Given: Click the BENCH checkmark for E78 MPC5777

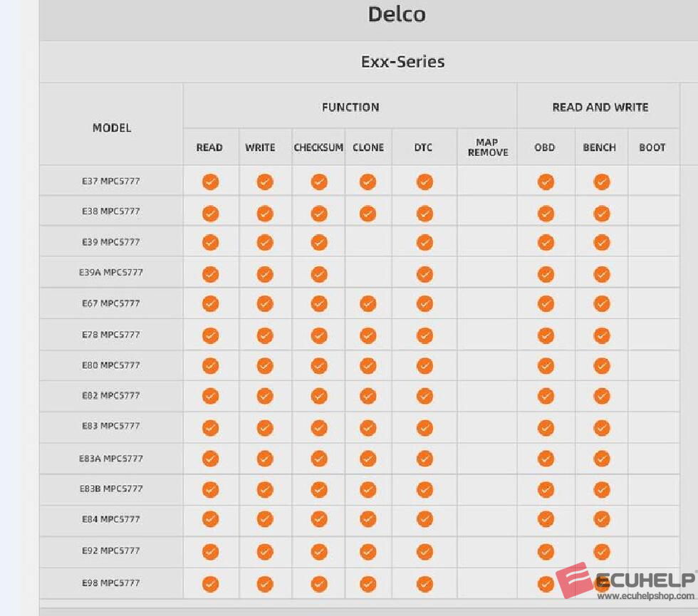Looking at the screenshot, I should click(602, 335).
